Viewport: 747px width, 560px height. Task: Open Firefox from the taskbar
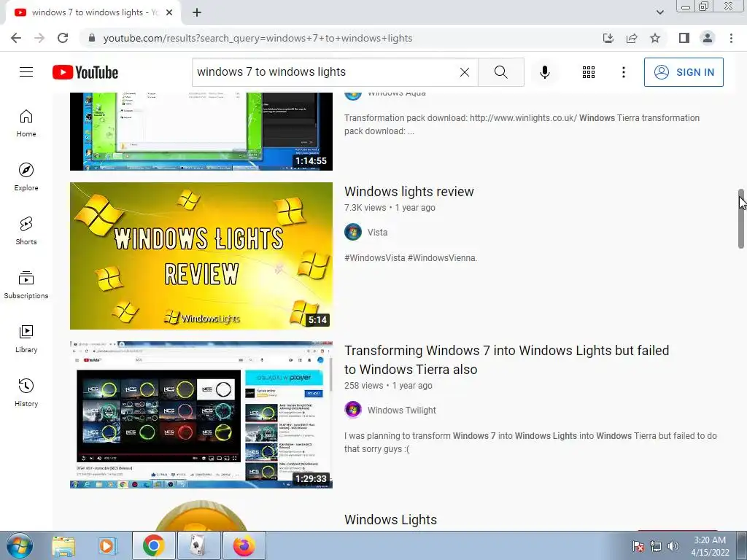click(244, 545)
